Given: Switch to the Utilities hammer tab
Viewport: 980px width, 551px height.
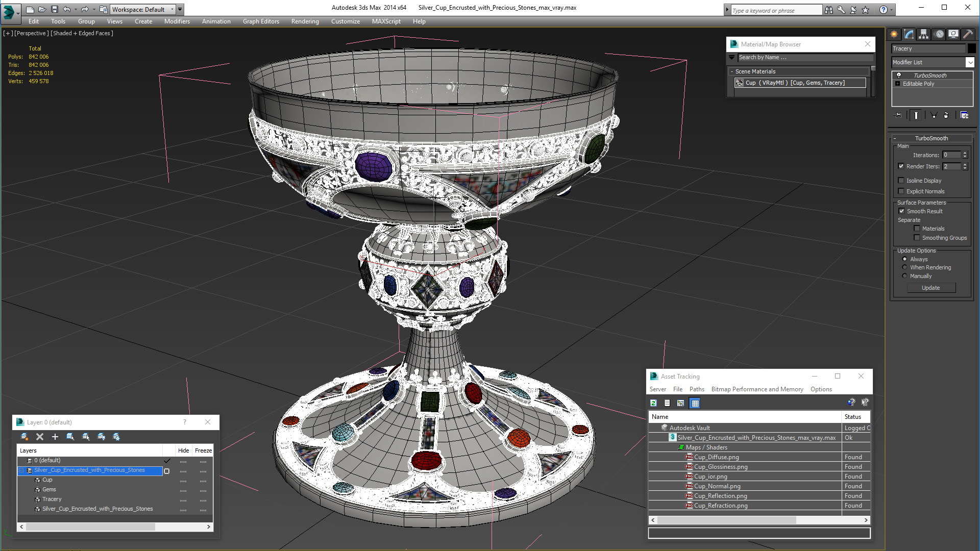Looking at the screenshot, I should coord(968,34).
